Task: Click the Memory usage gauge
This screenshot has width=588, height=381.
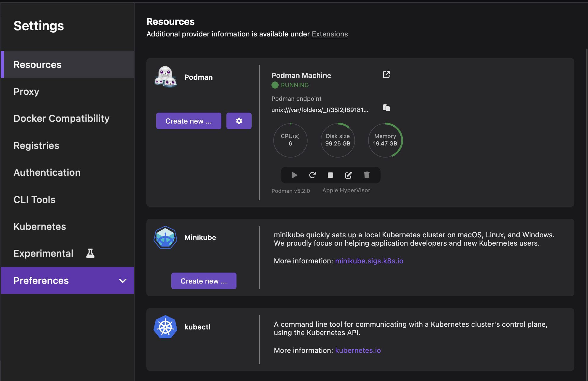Action: 385,140
